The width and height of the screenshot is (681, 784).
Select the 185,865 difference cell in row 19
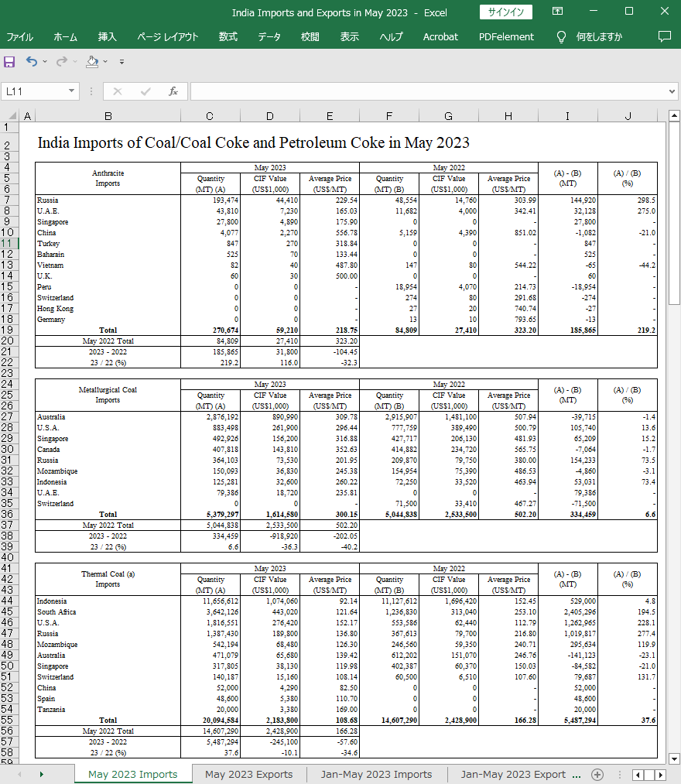click(567, 330)
